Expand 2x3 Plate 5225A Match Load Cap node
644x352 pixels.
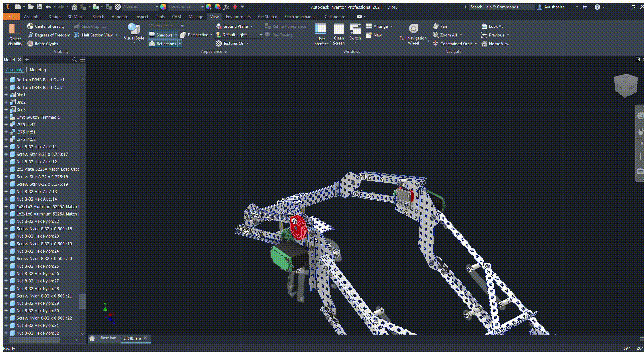click(x=6, y=169)
